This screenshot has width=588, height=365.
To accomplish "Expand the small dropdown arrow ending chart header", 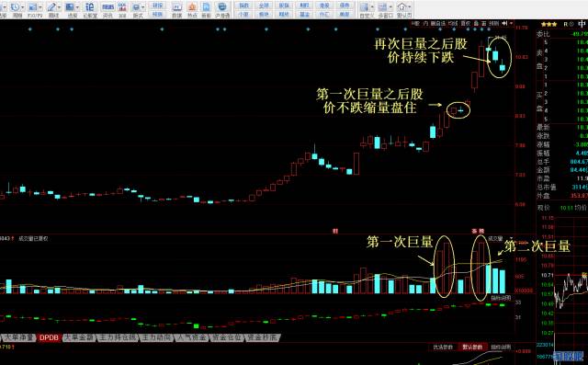I will [511, 23].
